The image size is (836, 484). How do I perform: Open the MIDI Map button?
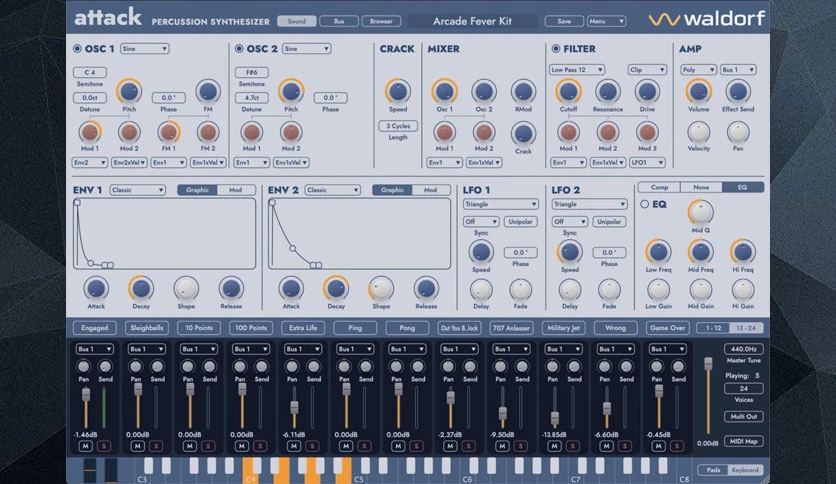click(x=743, y=441)
